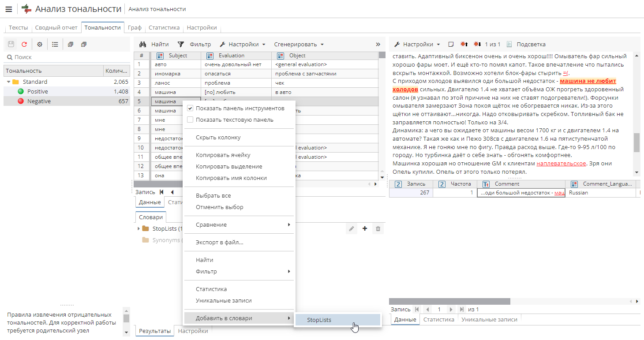Click the plus icon to add dictionary
The height and width of the screenshot is (340, 644).
point(365,228)
